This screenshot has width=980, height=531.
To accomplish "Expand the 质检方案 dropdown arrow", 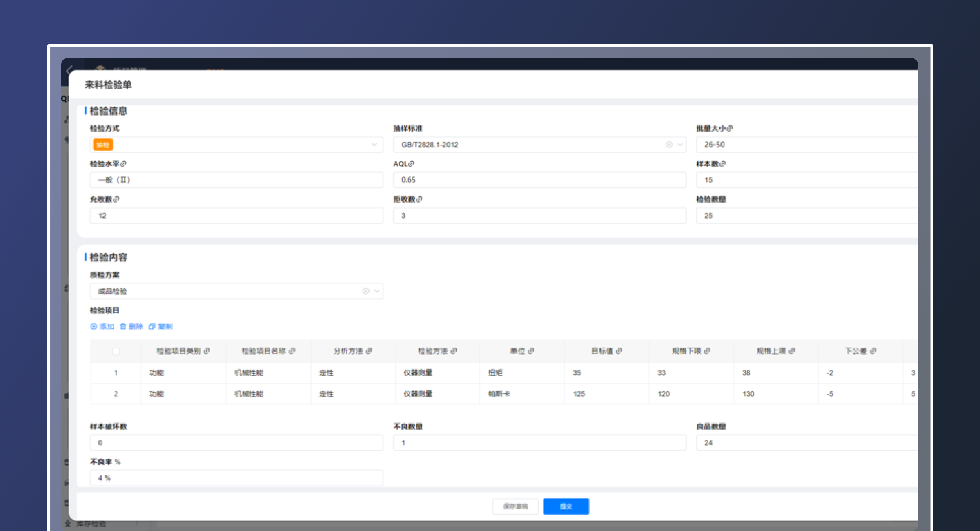I will click(x=377, y=291).
